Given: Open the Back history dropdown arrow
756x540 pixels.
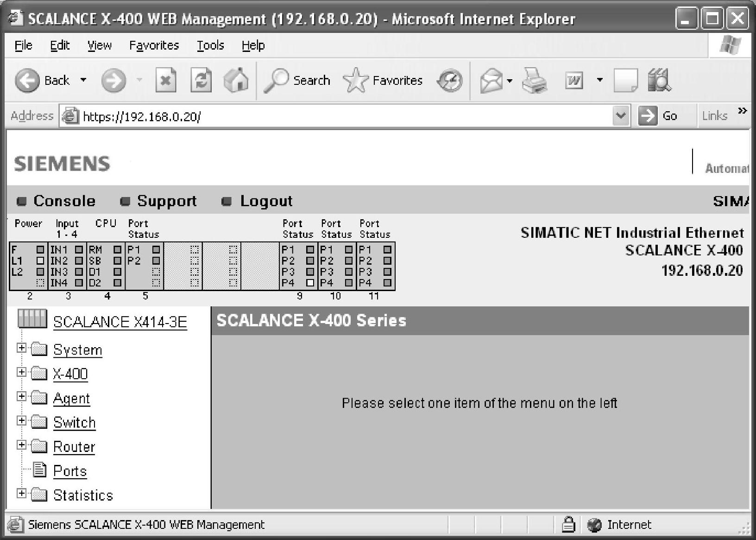Looking at the screenshot, I should pos(83,80).
